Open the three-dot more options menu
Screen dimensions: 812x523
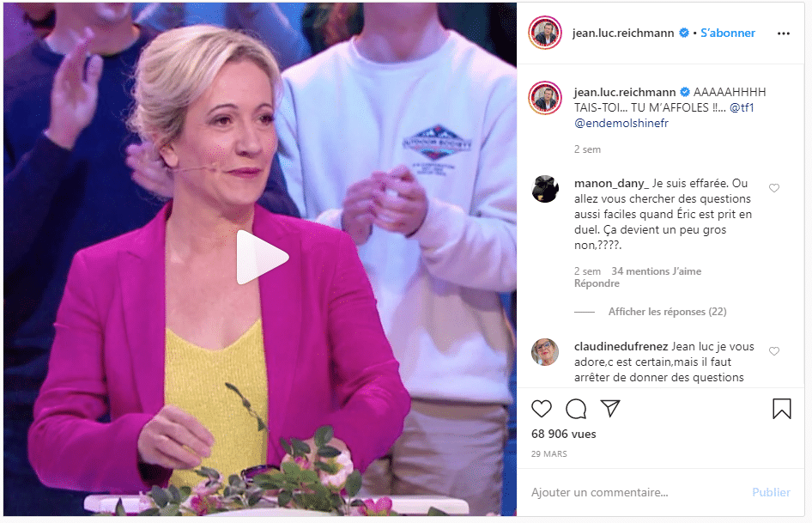(x=784, y=33)
